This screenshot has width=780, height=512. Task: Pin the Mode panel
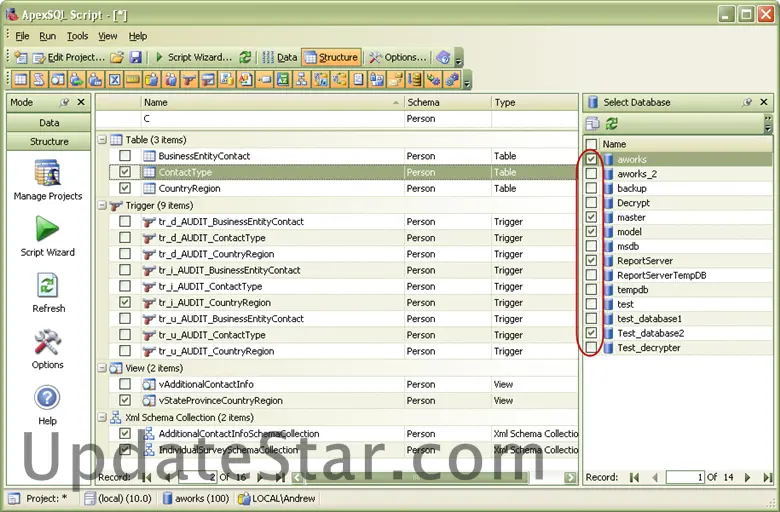pyautogui.click(x=64, y=102)
